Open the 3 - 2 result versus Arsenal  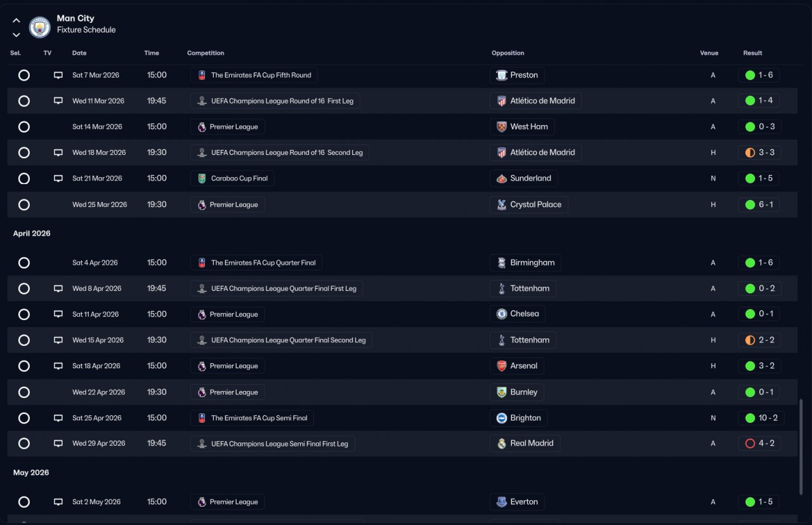pyautogui.click(x=759, y=366)
